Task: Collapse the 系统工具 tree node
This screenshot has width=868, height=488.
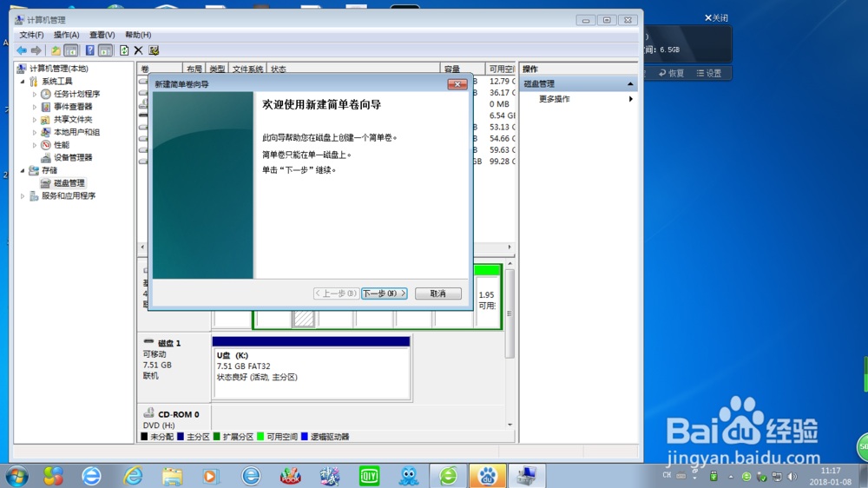Action: coord(23,82)
